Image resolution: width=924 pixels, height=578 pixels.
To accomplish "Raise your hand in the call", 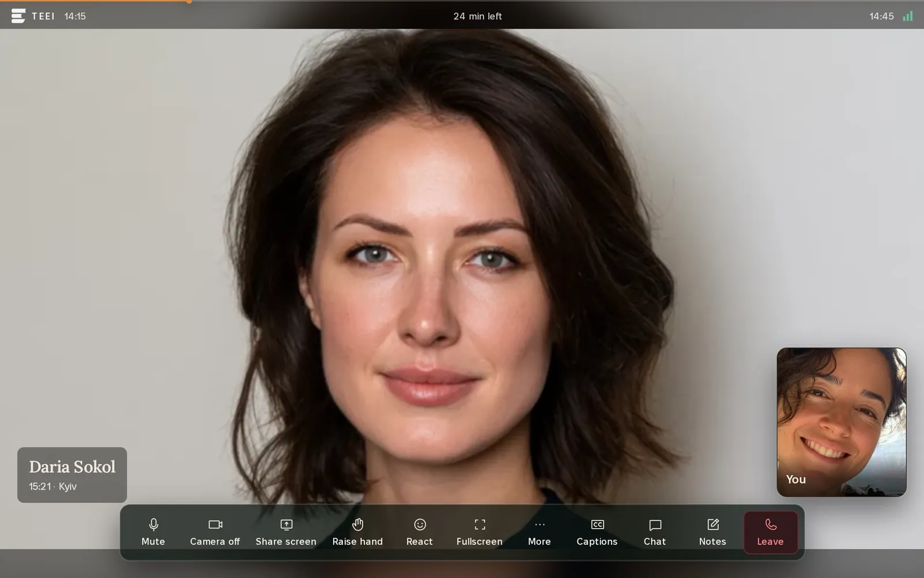I will click(357, 532).
